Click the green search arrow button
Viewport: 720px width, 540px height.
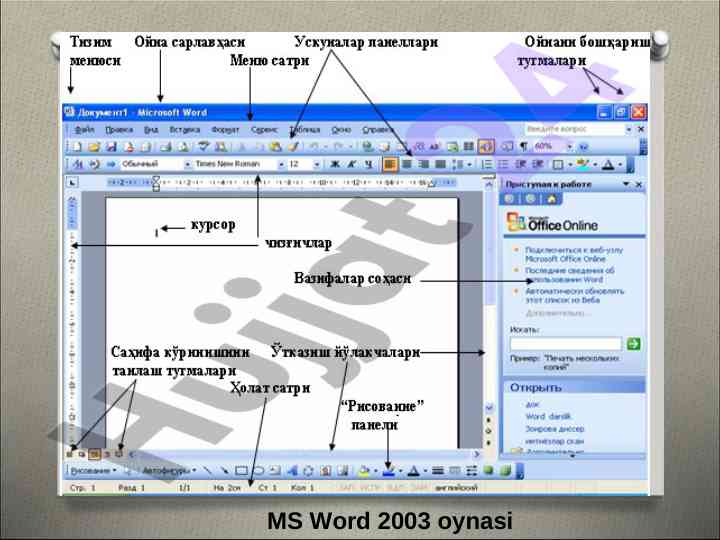click(634, 343)
